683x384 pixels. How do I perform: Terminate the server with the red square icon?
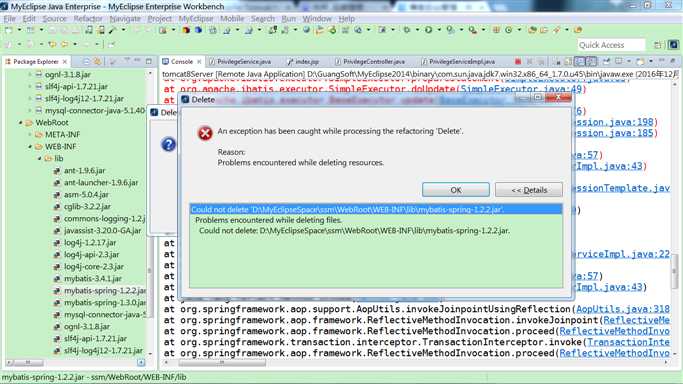tap(518, 61)
